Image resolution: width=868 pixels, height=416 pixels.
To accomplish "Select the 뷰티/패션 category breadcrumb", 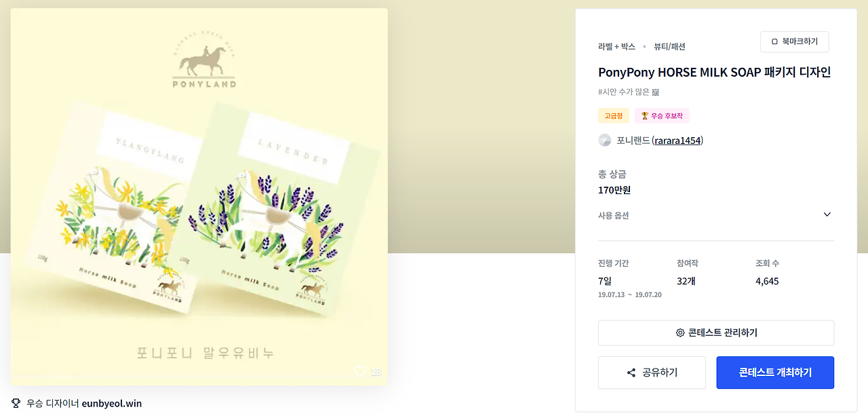I will click(x=669, y=47).
